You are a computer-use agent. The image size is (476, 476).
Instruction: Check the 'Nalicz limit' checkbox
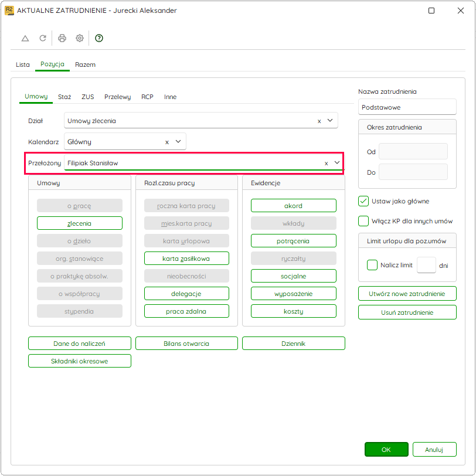click(x=372, y=265)
